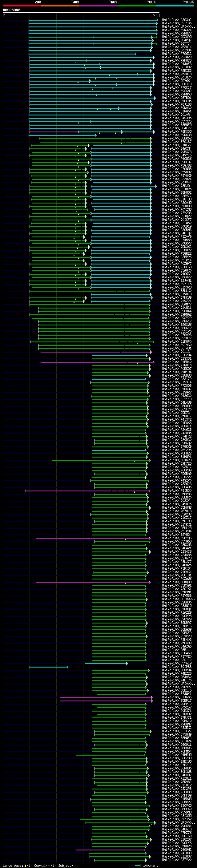
Task: Select the UniRef100_A7Z8D8 label
Action: point(177,386)
